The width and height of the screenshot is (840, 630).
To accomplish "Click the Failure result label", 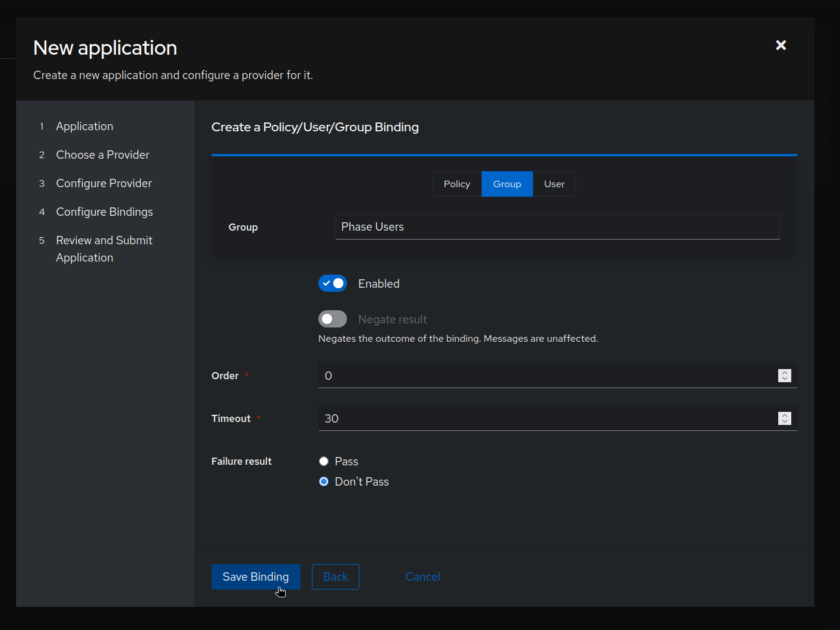I will point(241,461).
